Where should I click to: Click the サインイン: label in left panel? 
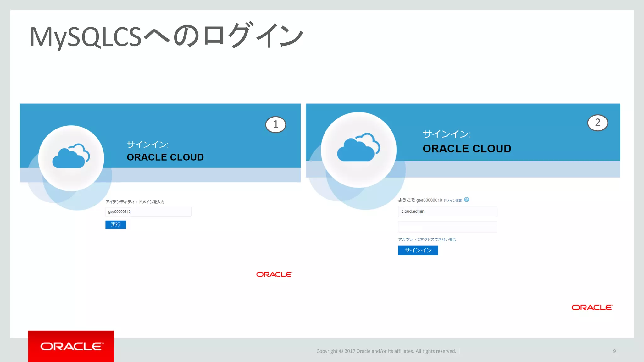tap(147, 145)
